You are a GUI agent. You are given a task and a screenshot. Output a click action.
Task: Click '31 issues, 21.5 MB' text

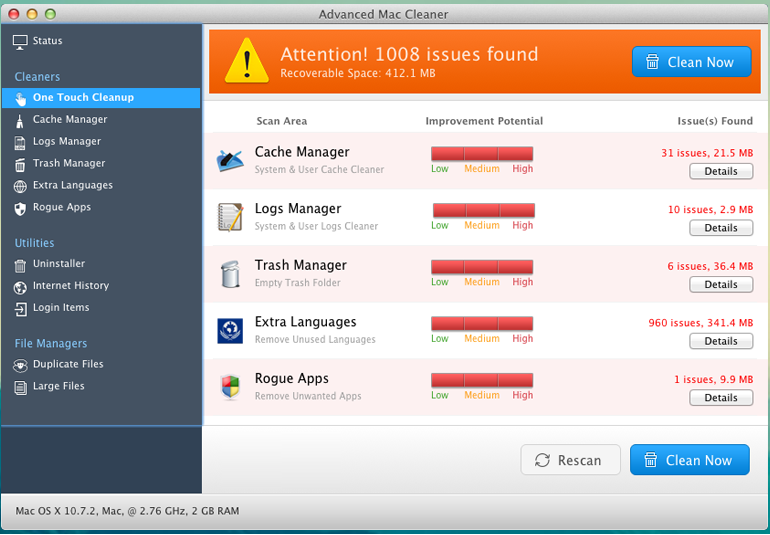pyautogui.click(x=707, y=153)
